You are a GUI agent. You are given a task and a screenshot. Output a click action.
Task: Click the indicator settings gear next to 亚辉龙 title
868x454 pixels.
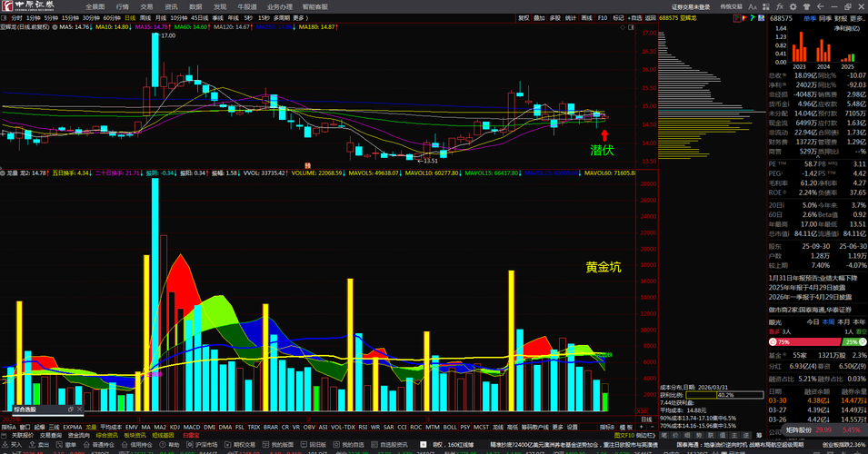pyautogui.click(x=55, y=26)
